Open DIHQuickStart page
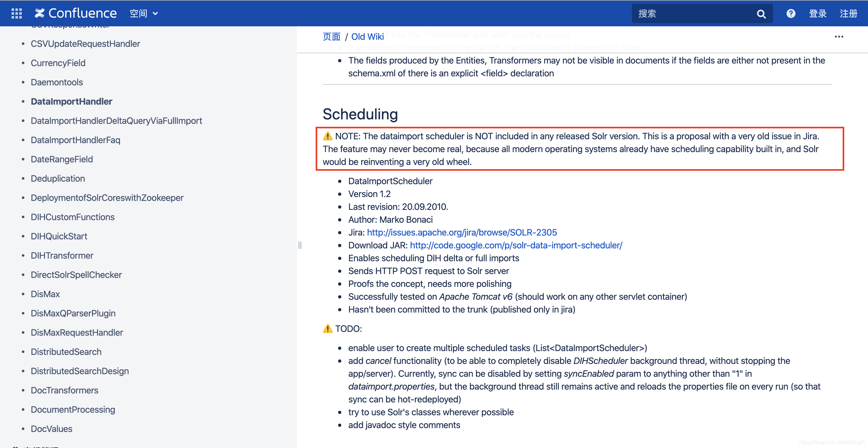Viewport: 868px width, 448px height. point(59,236)
